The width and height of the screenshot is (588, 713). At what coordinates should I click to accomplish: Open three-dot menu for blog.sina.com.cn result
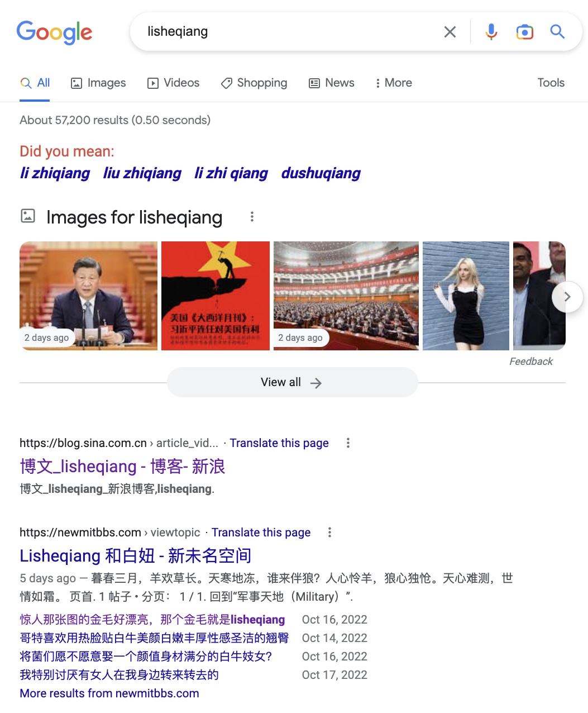348,443
